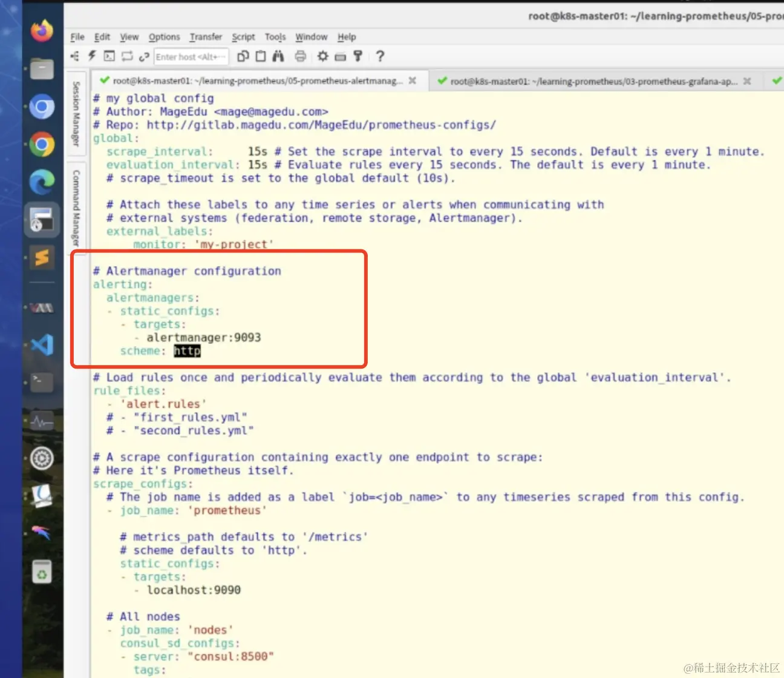
Task: Open System Monitor from dock
Action: tap(42, 421)
